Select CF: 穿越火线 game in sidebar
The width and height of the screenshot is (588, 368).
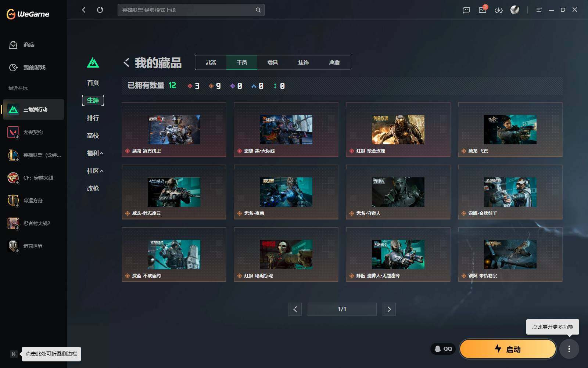[x=33, y=178]
